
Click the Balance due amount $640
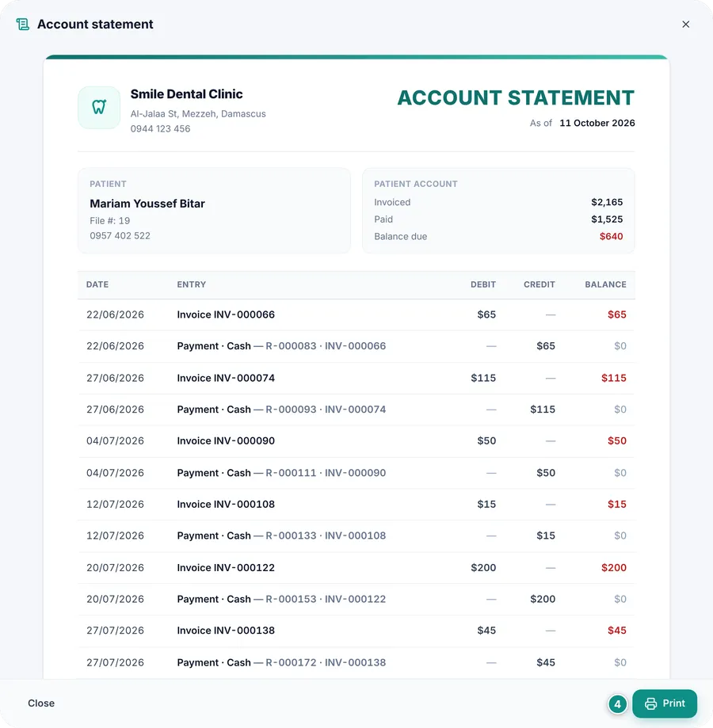(x=611, y=236)
